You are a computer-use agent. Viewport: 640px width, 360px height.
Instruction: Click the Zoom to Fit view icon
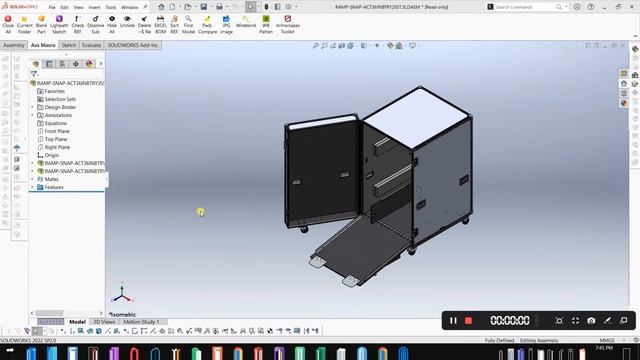coord(316,46)
